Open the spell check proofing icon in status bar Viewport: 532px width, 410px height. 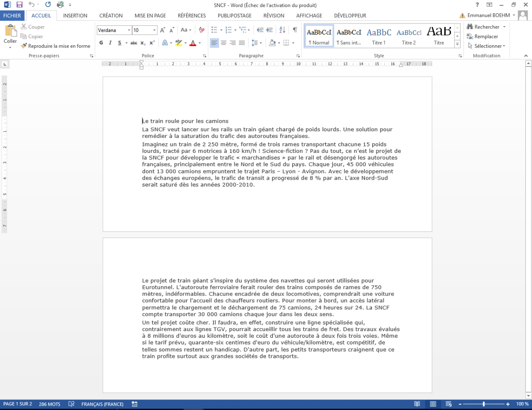[71, 404]
